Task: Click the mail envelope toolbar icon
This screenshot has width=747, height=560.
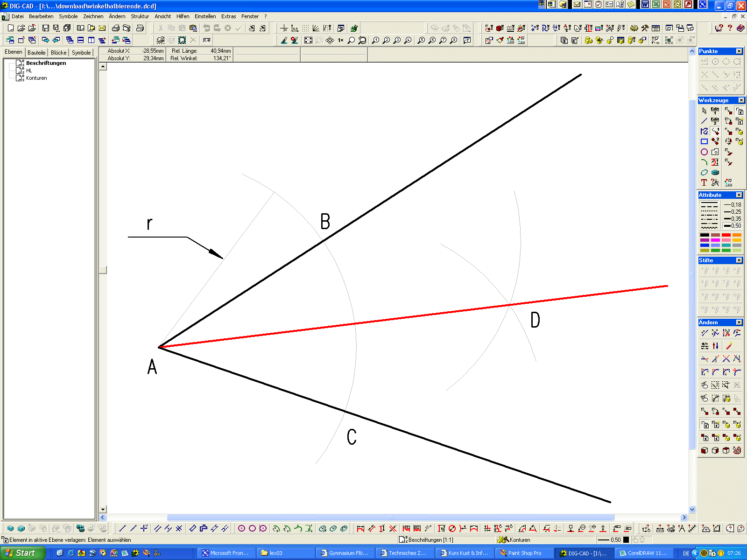Action: (102, 28)
